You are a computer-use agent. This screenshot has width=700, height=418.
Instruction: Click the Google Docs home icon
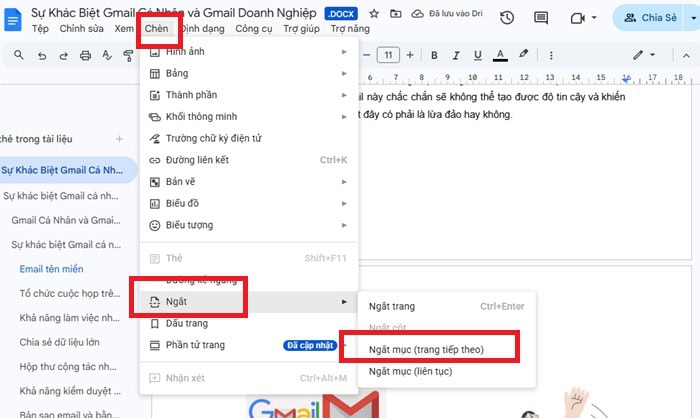(x=14, y=18)
